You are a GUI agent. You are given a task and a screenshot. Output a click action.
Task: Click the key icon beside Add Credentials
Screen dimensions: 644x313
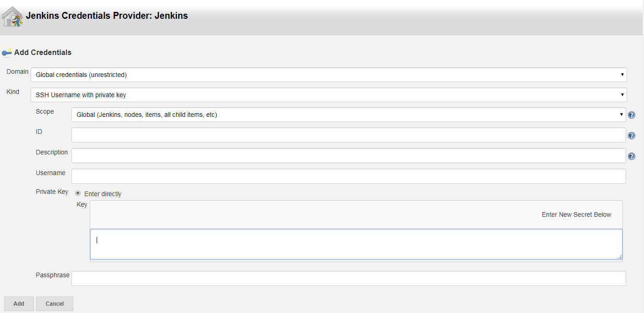click(7, 53)
